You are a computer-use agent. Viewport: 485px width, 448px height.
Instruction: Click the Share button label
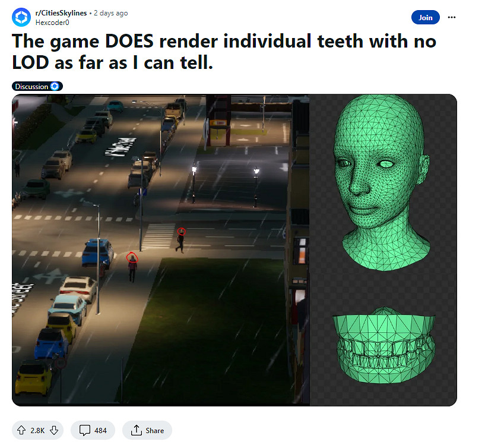pyautogui.click(x=155, y=430)
